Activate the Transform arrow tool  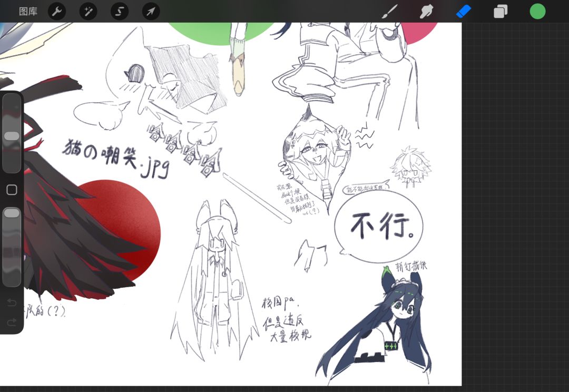151,12
